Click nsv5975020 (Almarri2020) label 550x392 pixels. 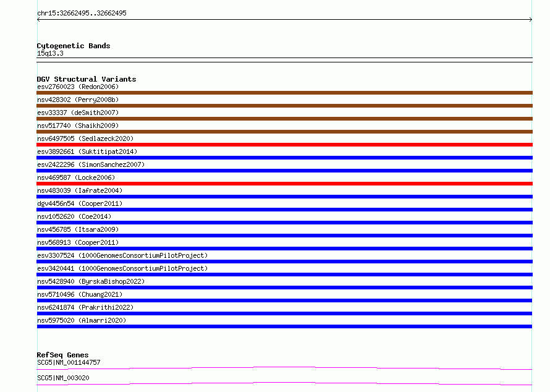82,320
